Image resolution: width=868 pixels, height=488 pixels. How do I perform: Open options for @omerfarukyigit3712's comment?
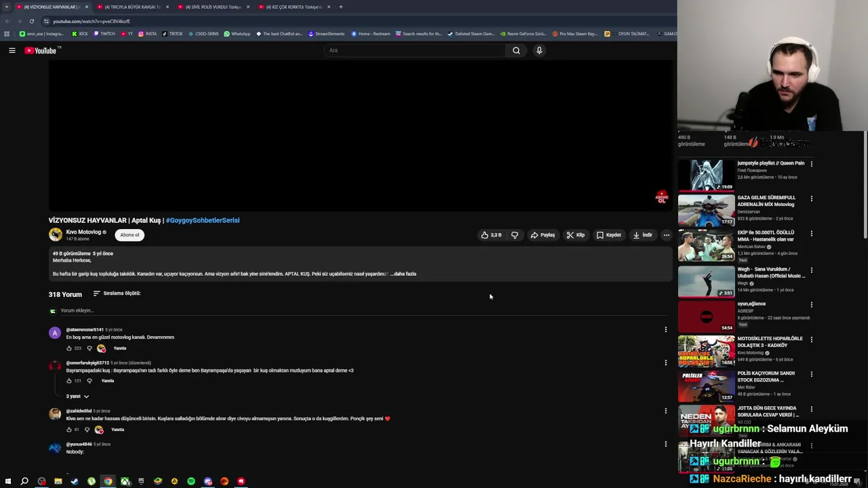[666, 363]
